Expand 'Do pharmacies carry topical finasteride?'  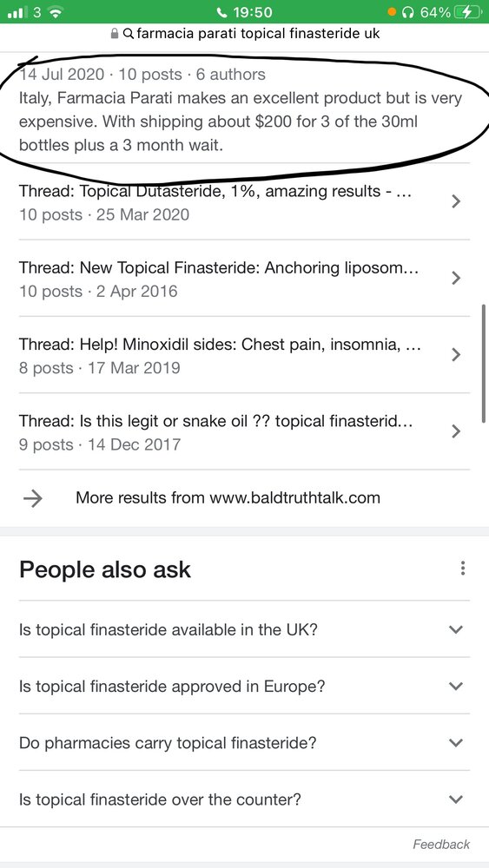coord(244,742)
